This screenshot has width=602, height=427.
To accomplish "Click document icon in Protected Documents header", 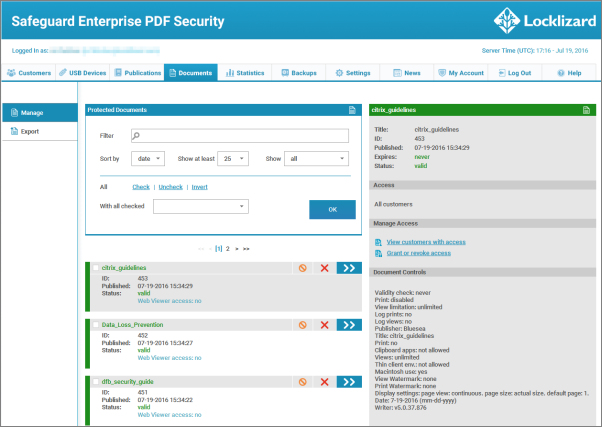I will 351,110.
